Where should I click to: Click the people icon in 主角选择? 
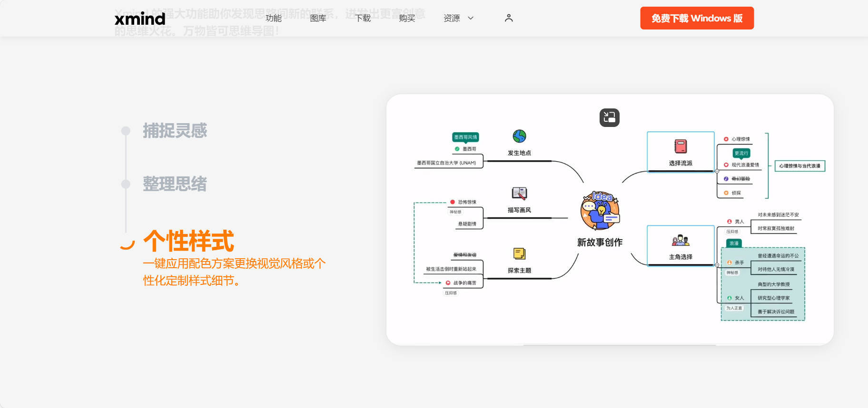click(681, 240)
